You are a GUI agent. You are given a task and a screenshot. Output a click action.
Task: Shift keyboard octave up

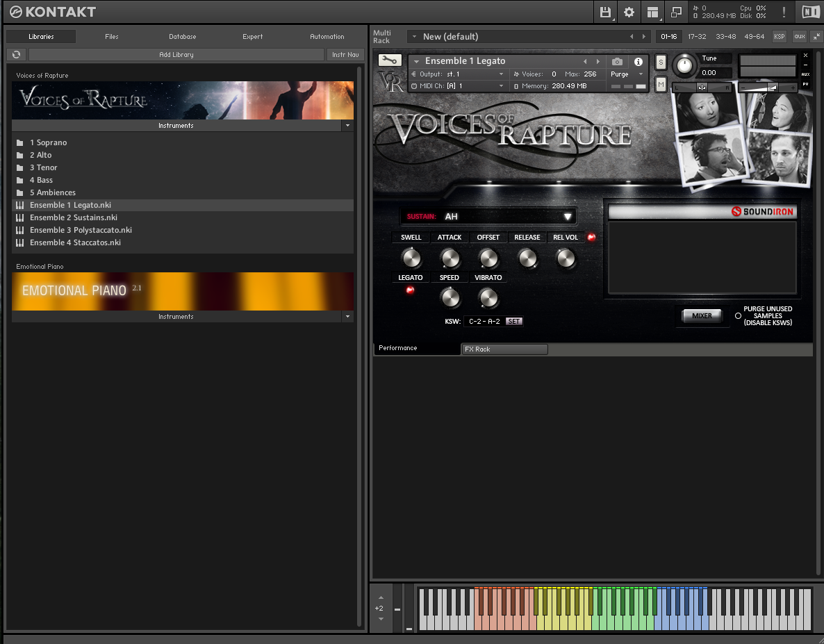coord(381,597)
